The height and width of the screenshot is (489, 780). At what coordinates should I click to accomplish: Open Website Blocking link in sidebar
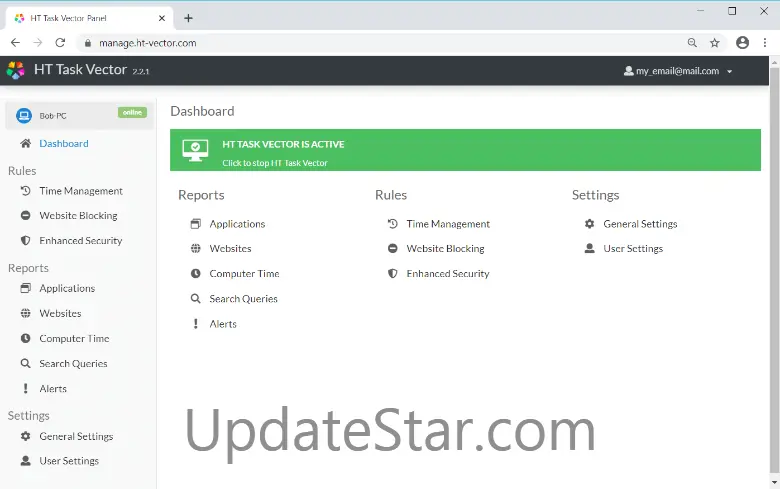point(78,215)
